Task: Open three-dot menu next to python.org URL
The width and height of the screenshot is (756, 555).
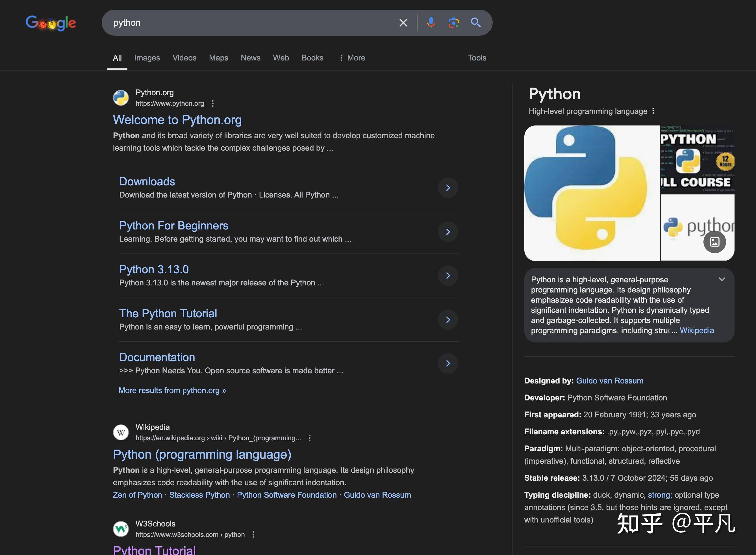Action: click(x=213, y=103)
